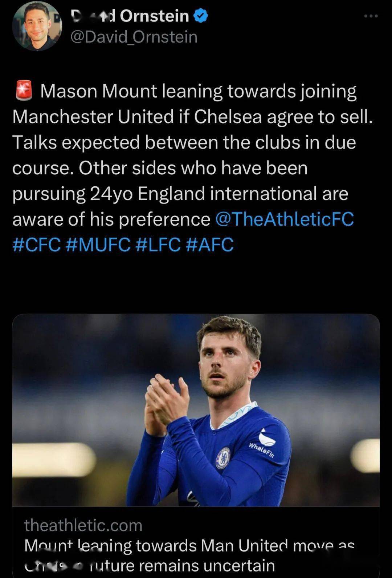The image size is (392, 578).
Task: Follow the @TheAthleticFC mention
Action: pos(285,219)
